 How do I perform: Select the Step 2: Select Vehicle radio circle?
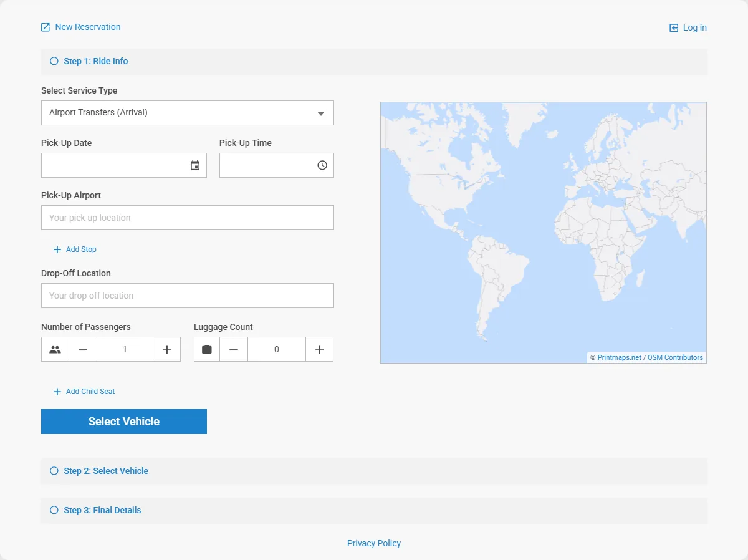(x=54, y=471)
